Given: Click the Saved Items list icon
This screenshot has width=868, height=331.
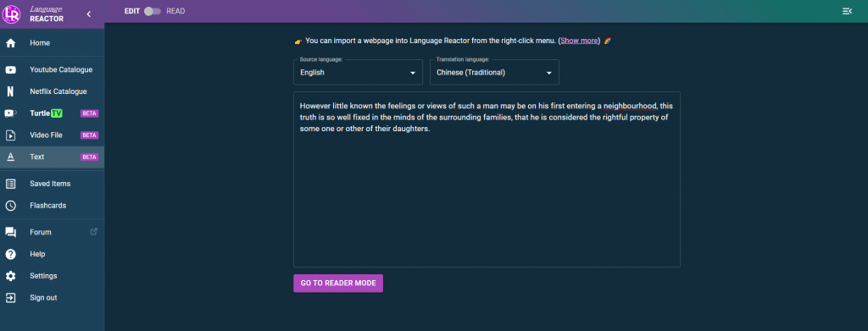Looking at the screenshot, I should tap(10, 184).
